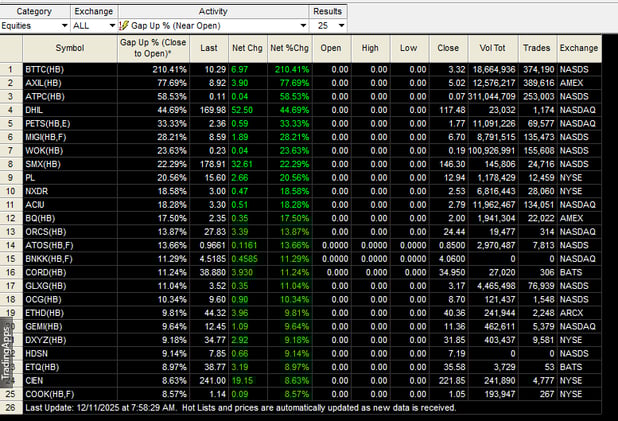Select the NXDR symbol

[36, 191]
